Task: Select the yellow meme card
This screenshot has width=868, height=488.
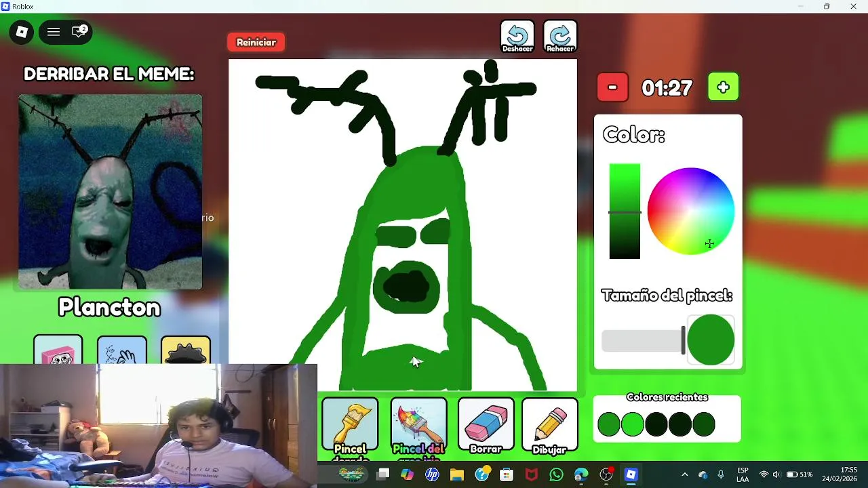Action: click(186, 350)
